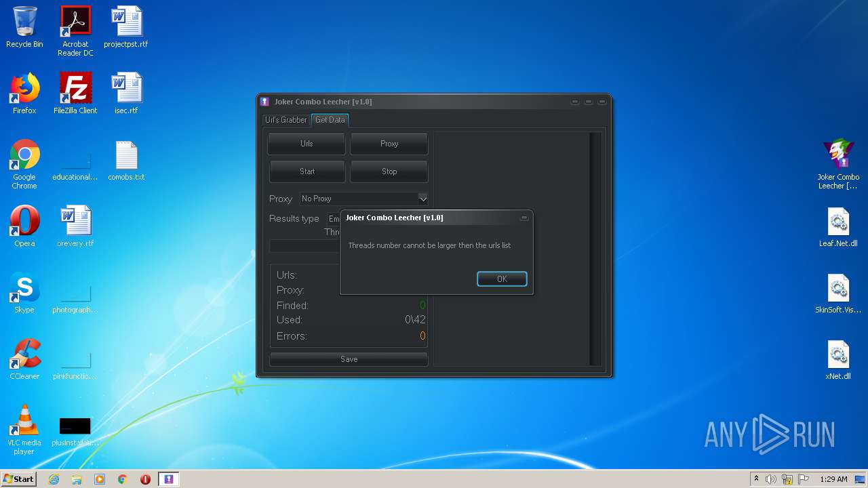The width and height of the screenshot is (868, 488).
Task: Click the Save results button
Action: pos(349,359)
